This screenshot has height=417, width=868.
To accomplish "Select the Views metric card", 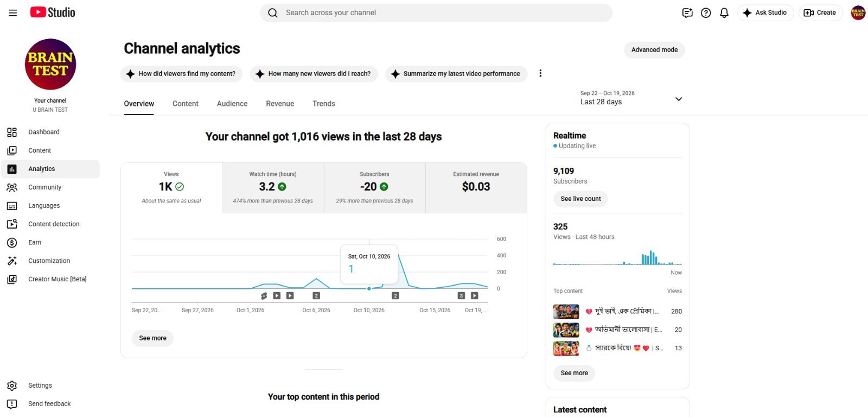I will click(x=171, y=188).
